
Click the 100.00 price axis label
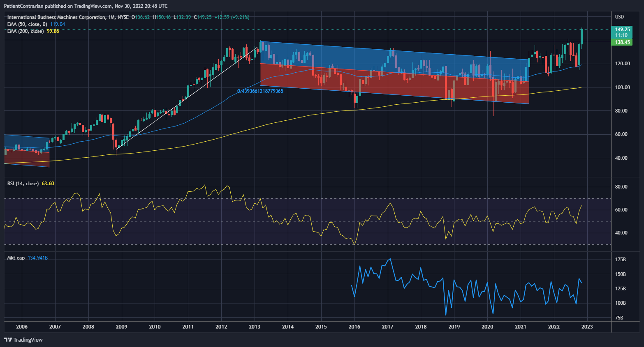tap(622, 87)
